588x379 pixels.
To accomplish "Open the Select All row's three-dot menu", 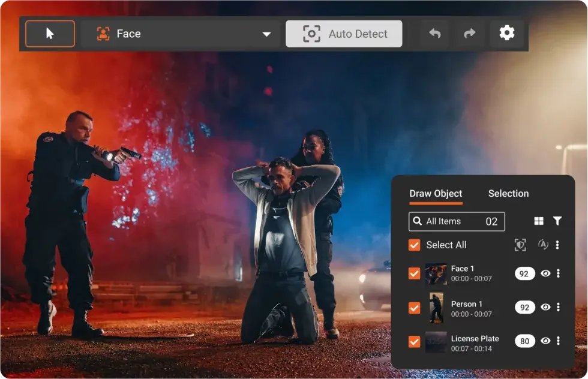I will pyautogui.click(x=557, y=245).
